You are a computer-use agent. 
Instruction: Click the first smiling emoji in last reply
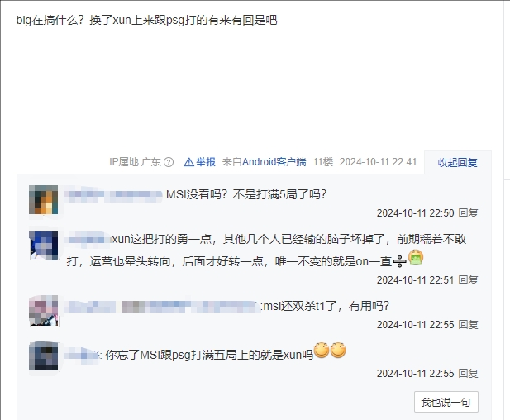click(x=322, y=350)
